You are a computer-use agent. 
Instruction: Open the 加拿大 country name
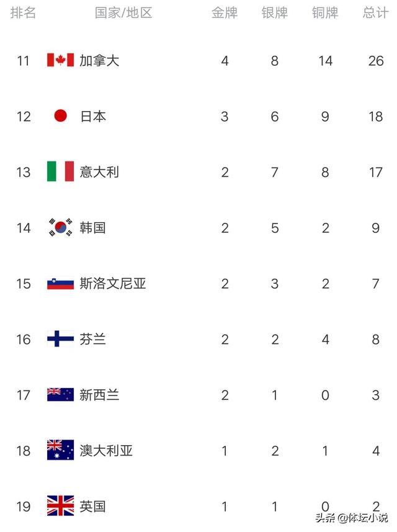[99, 60]
